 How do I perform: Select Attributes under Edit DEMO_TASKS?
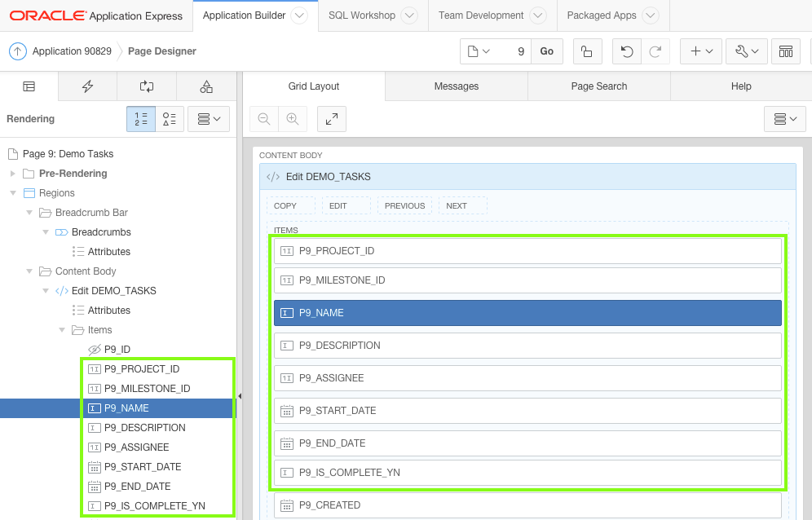point(108,311)
